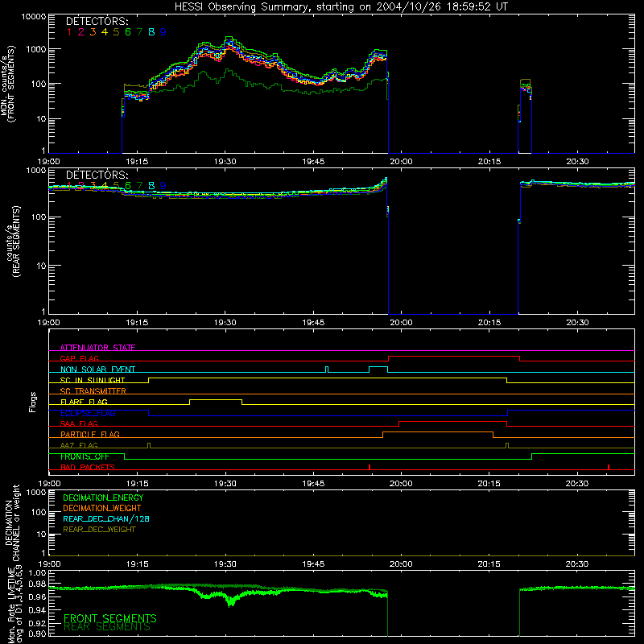
Task: Click the 20:00 time tick under the rear segments panel
Action: pos(401,323)
